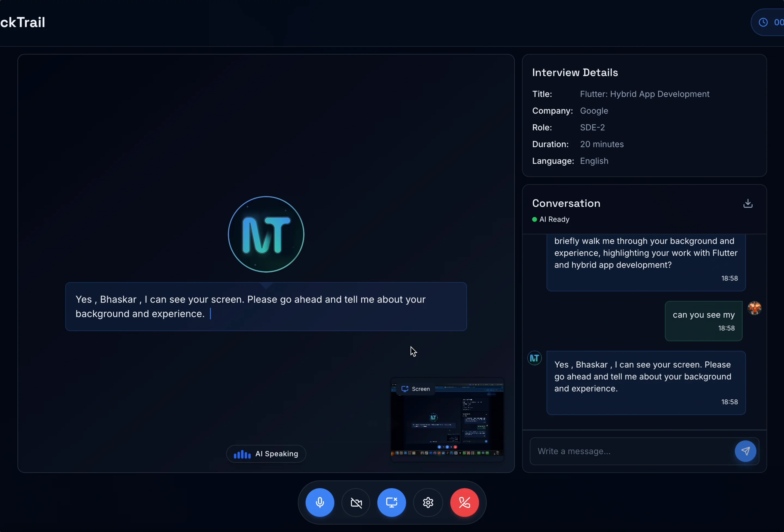Send the typed message

pyautogui.click(x=745, y=451)
